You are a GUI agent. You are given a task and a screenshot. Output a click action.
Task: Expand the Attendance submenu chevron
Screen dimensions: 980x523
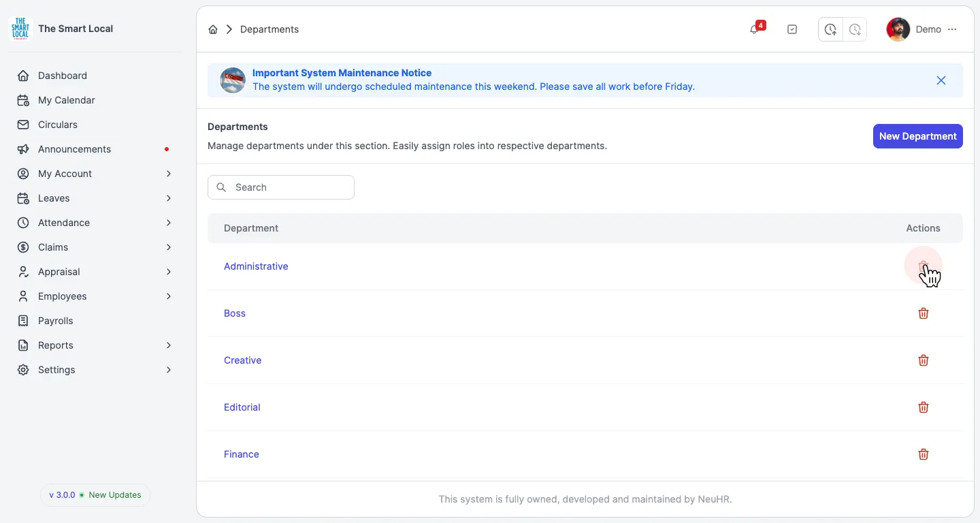(x=169, y=223)
